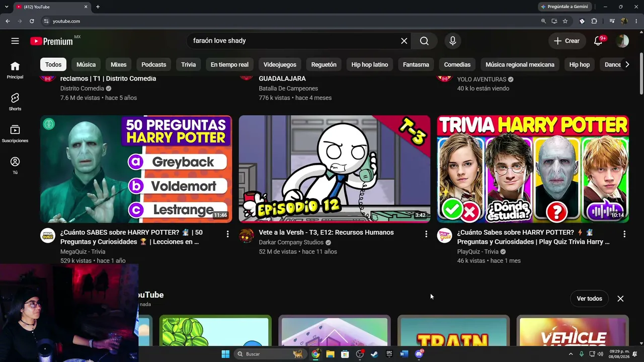Open Epic Games launcher from taskbar

coord(389,354)
